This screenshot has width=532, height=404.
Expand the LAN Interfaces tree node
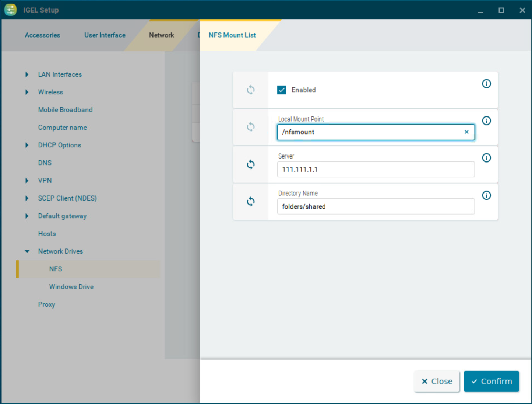point(27,74)
